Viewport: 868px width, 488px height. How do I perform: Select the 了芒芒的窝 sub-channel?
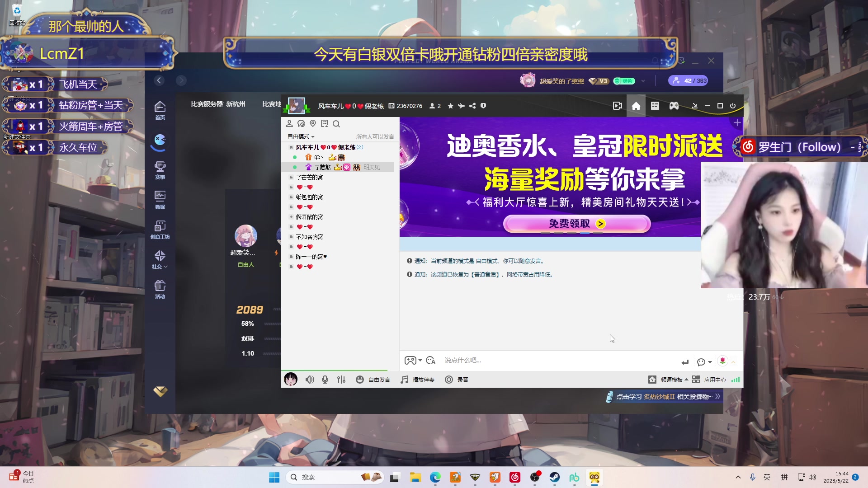309,177
